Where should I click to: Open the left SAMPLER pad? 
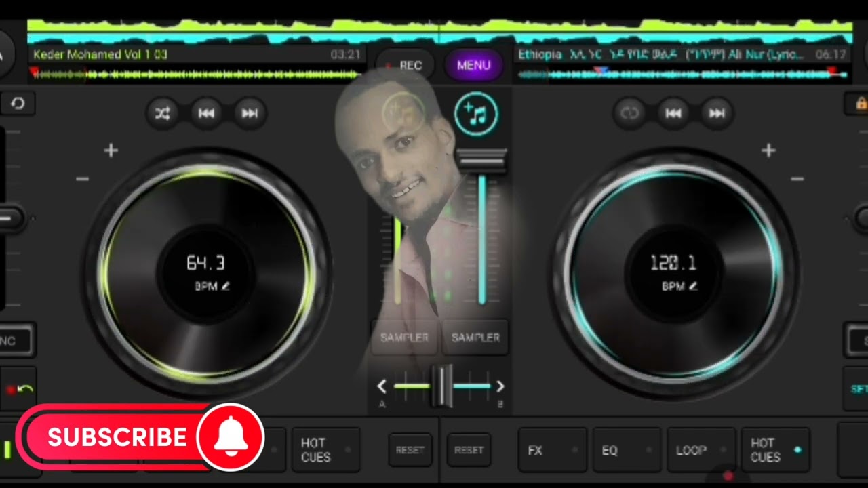click(404, 337)
